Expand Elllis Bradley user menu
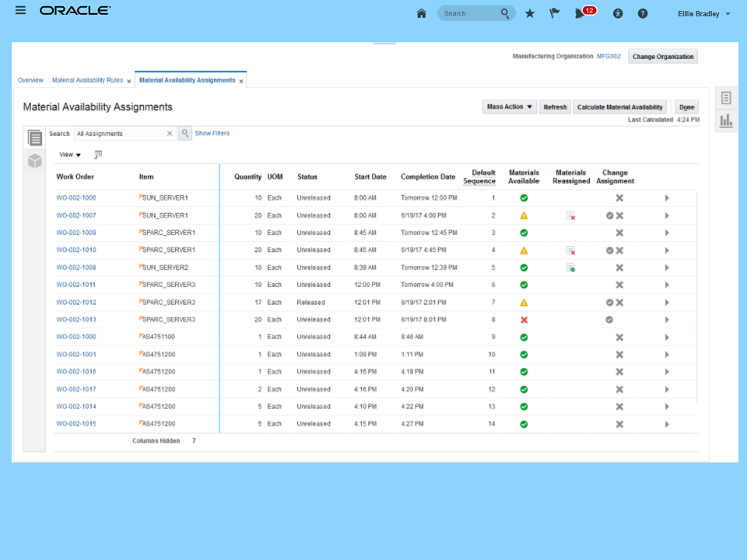Viewport: 747px width, 560px height. pyautogui.click(x=704, y=14)
